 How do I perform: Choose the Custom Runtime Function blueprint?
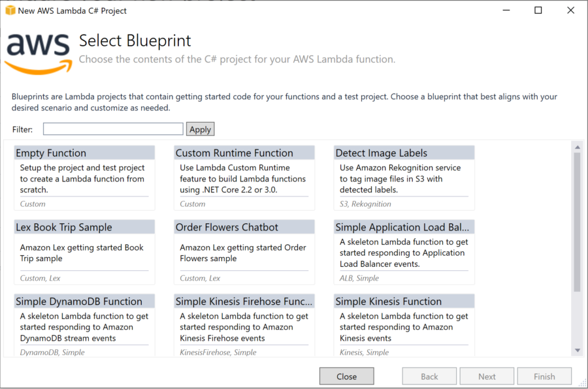point(244,178)
